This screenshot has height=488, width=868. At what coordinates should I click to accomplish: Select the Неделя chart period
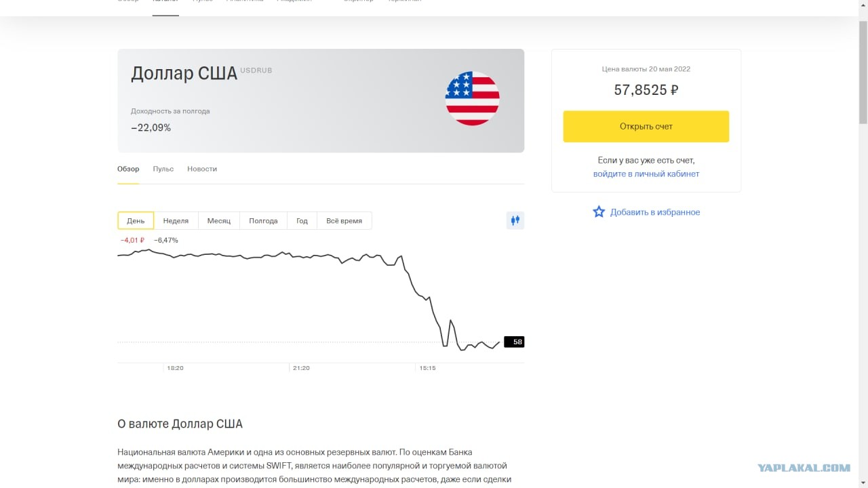point(176,221)
